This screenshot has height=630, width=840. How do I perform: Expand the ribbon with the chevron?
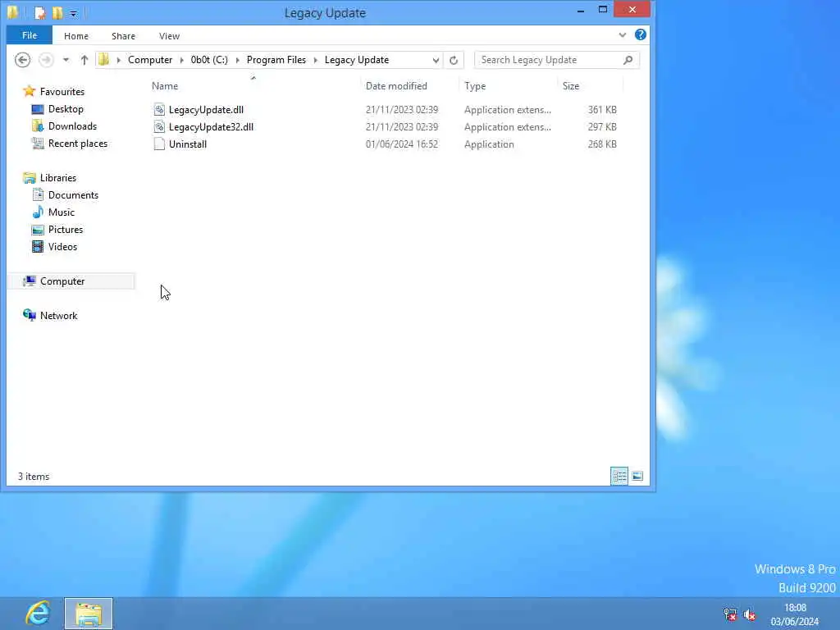click(x=622, y=34)
